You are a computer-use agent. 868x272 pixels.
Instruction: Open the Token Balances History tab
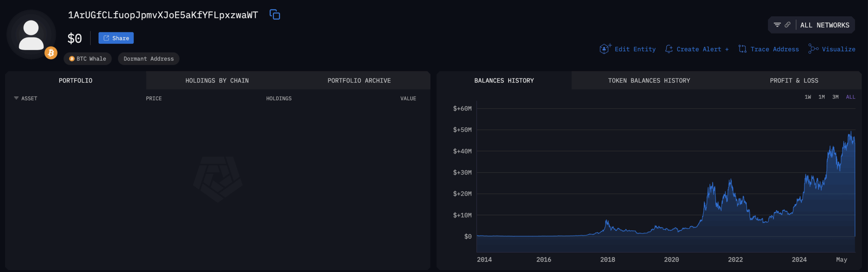(x=649, y=80)
